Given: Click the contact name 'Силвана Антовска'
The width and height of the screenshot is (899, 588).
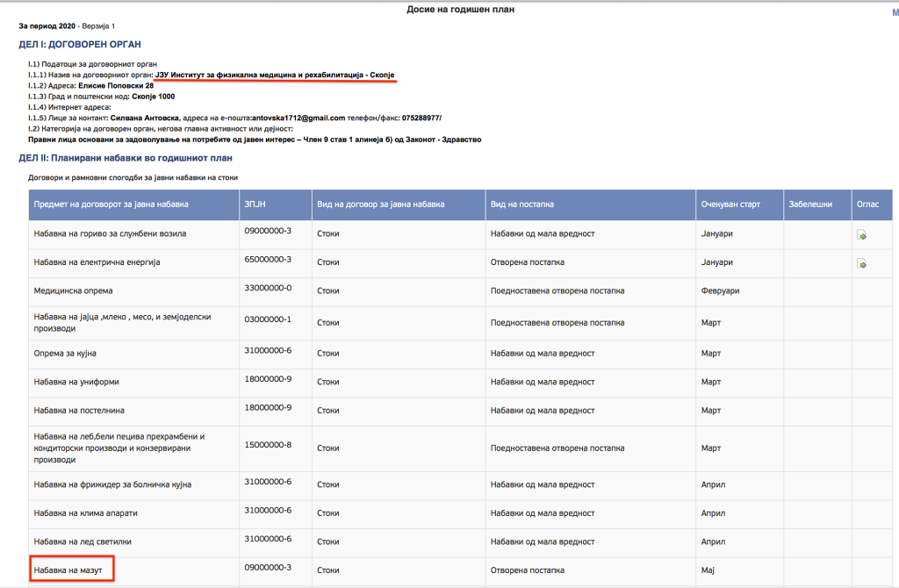Looking at the screenshot, I should point(145,118).
